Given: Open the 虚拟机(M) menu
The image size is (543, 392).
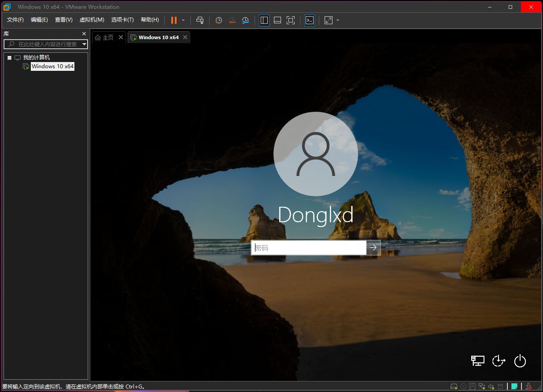Looking at the screenshot, I should 92,20.
